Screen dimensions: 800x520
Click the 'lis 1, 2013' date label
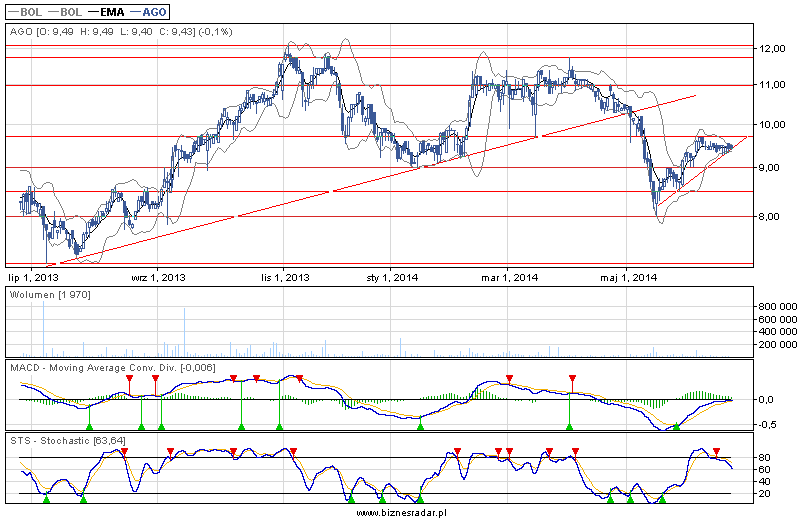point(285,278)
